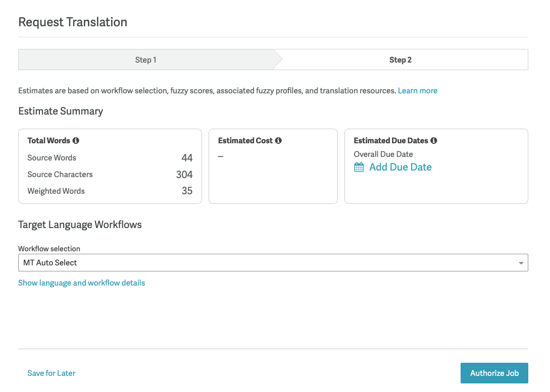Click Save for Later

pyautogui.click(x=52, y=373)
